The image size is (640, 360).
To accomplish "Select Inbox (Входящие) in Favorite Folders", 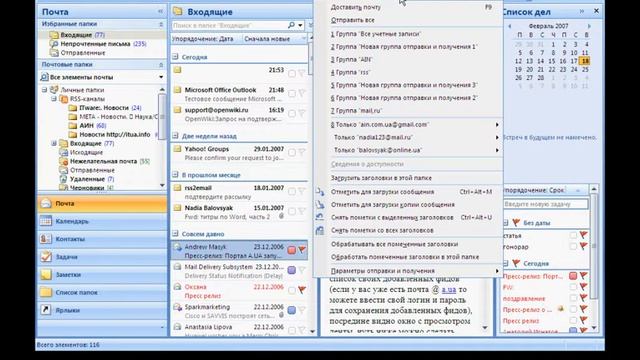I will 82,35.
